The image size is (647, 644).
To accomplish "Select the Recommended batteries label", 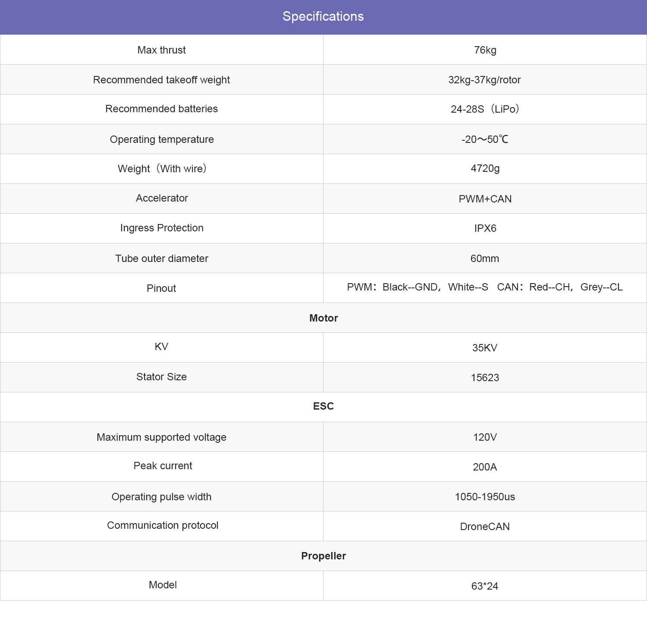I will tap(161, 109).
